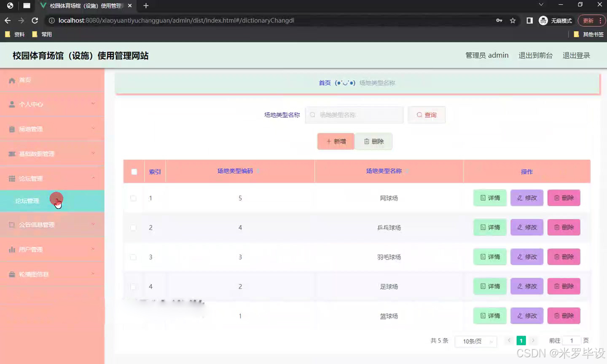Screen dimensions: 607x364
Task: Click 修改 for the 足球场 row
Action: [527, 286]
